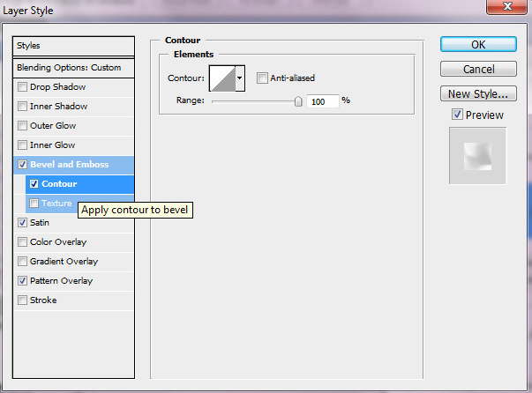This screenshot has height=393, width=532.
Task: Enable the Stroke checkbox
Action: coord(22,300)
